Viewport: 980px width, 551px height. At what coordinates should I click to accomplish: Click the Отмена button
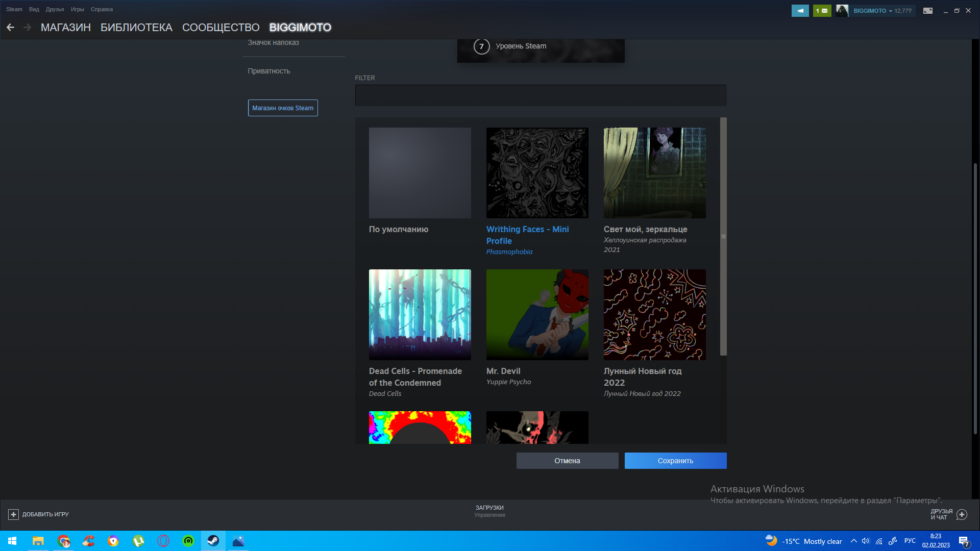pos(567,461)
